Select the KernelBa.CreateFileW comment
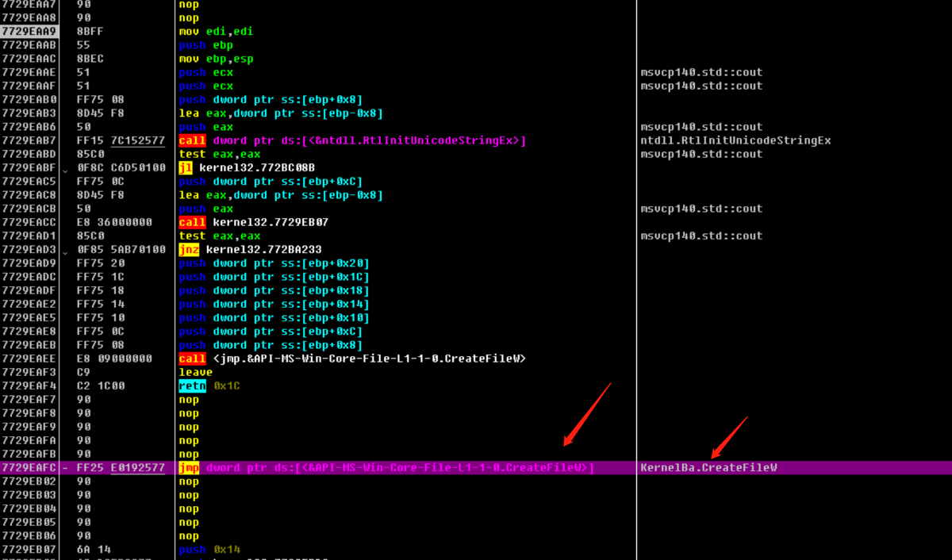Image resolution: width=952 pixels, height=560 pixels. (x=708, y=468)
